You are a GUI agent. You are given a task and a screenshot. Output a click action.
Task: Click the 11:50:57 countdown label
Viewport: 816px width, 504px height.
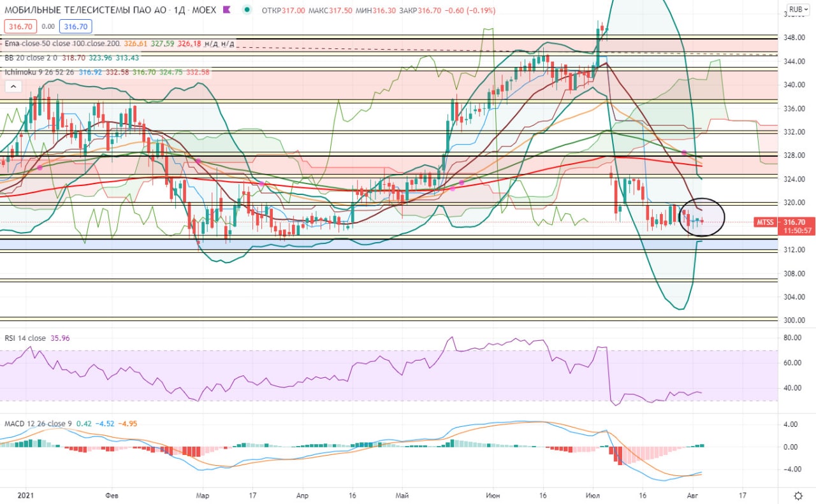pos(797,230)
